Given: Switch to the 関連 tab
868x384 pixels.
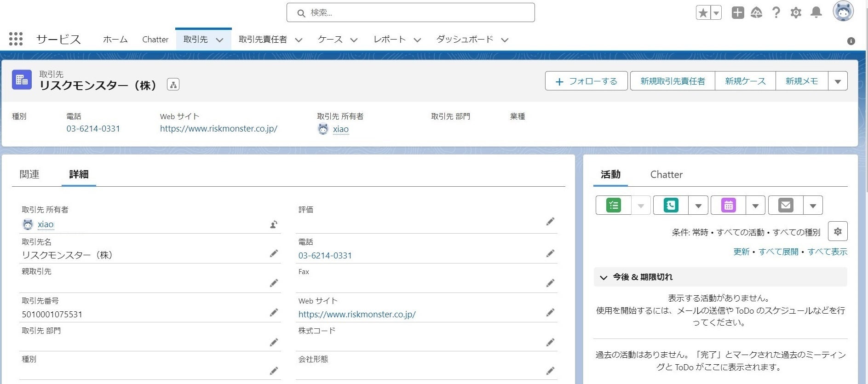Looking at the screenshot, I should coord(29,174).
